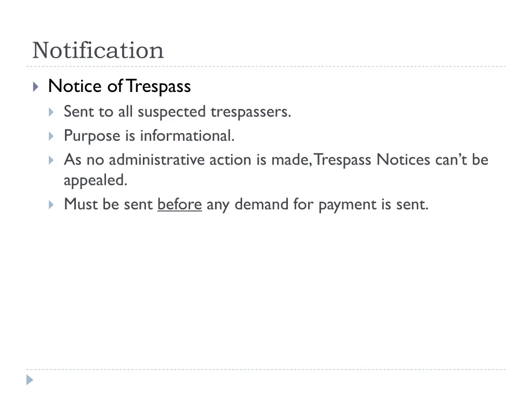The width and height of the screenshot is (532, 399).
Task: Select the word appealed on the wrapped line
Action: pos(96,180)
